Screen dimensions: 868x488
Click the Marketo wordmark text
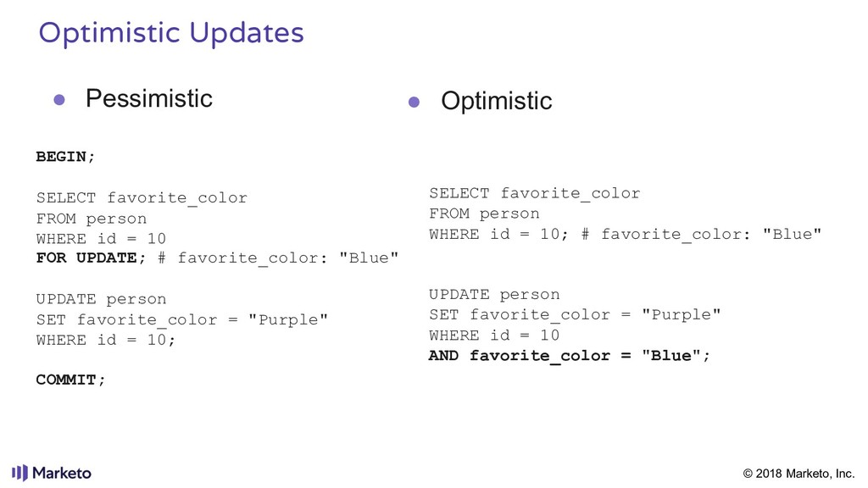click(x=62, y=473)
